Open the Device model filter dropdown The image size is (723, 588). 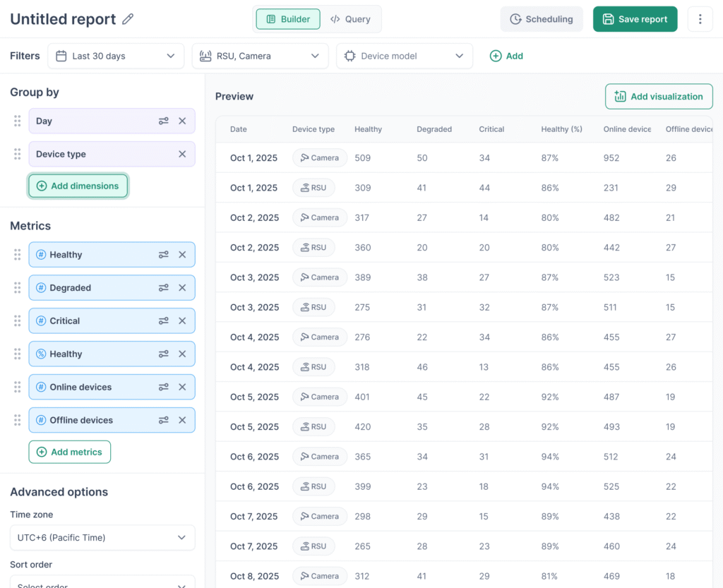(x=405, y=56)
